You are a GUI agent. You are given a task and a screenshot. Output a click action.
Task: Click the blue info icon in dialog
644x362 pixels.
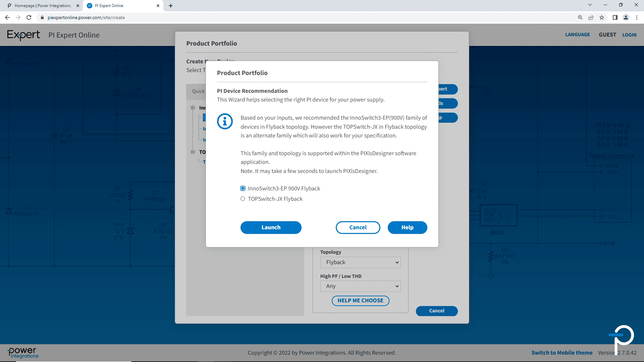225,121
